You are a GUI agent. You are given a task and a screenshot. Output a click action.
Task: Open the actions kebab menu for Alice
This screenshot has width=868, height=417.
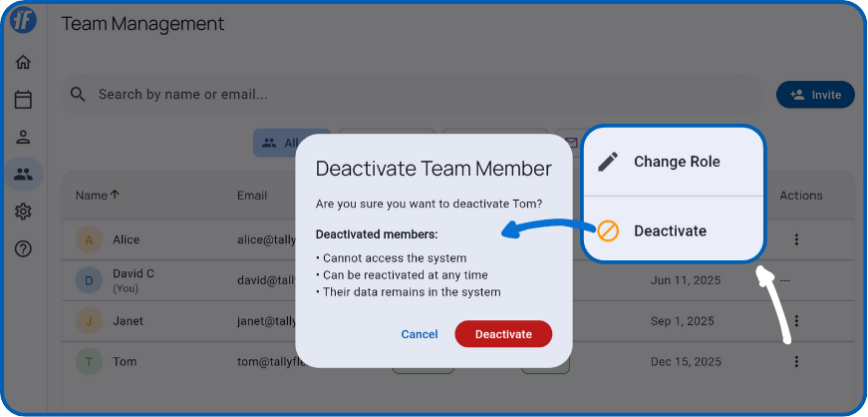click(796, 239)
